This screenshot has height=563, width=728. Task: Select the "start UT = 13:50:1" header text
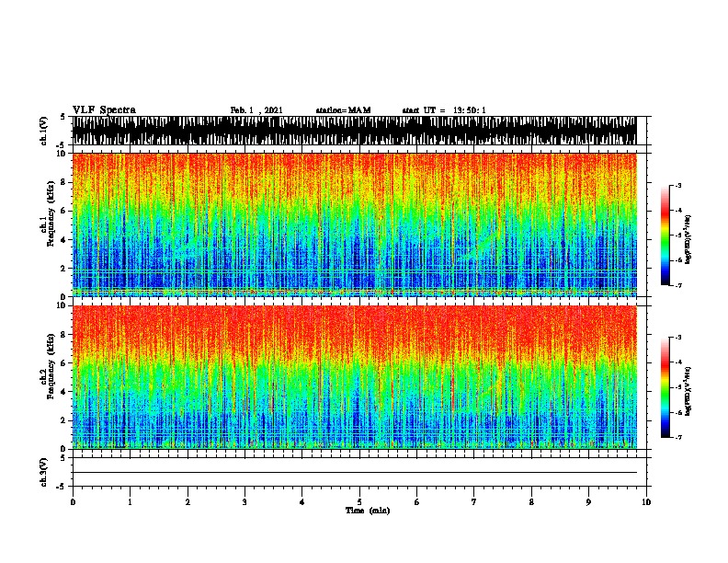tap(444, 110)
